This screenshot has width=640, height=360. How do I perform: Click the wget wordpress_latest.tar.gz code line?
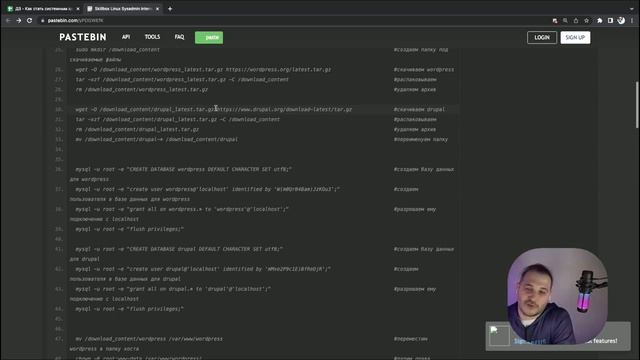[203, 70]
